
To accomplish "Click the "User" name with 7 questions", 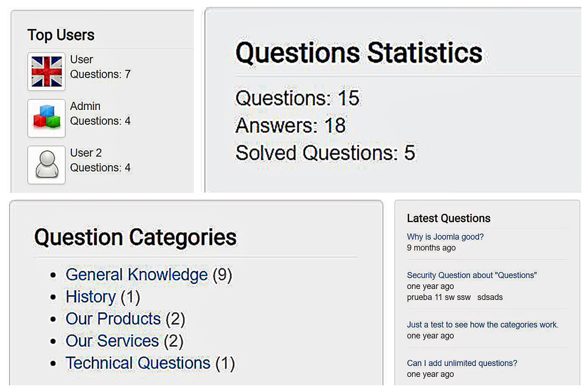I will (81, 59).
